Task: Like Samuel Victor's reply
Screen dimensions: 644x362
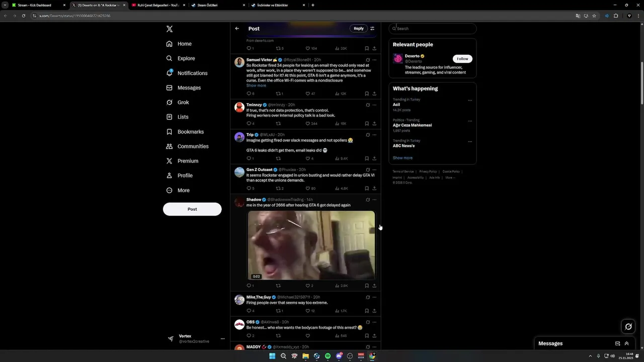Action: click(308, 94)
